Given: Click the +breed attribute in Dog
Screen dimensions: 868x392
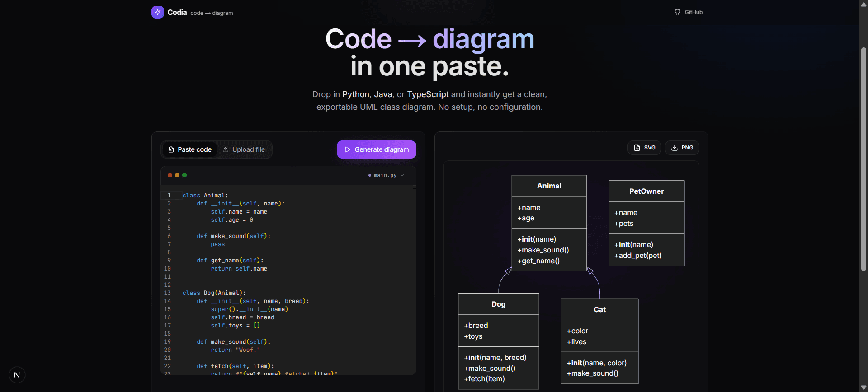Looking at the screenshot, I should click(476, 326).
